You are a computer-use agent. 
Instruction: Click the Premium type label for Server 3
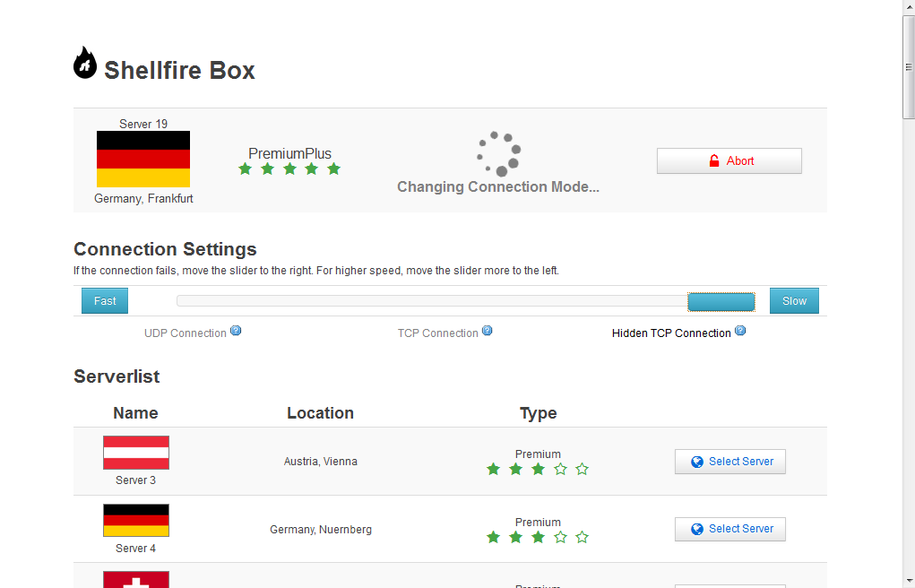[538, 454]
